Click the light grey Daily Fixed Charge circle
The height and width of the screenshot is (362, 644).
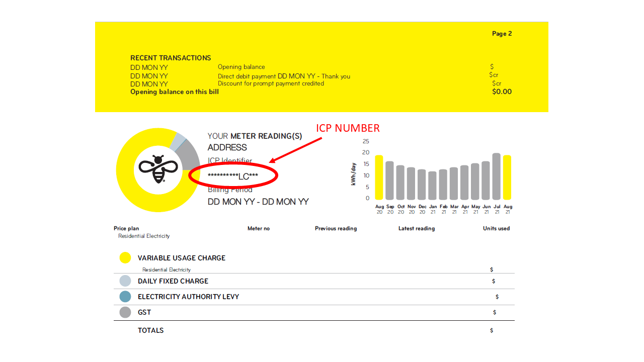point(125,281)
